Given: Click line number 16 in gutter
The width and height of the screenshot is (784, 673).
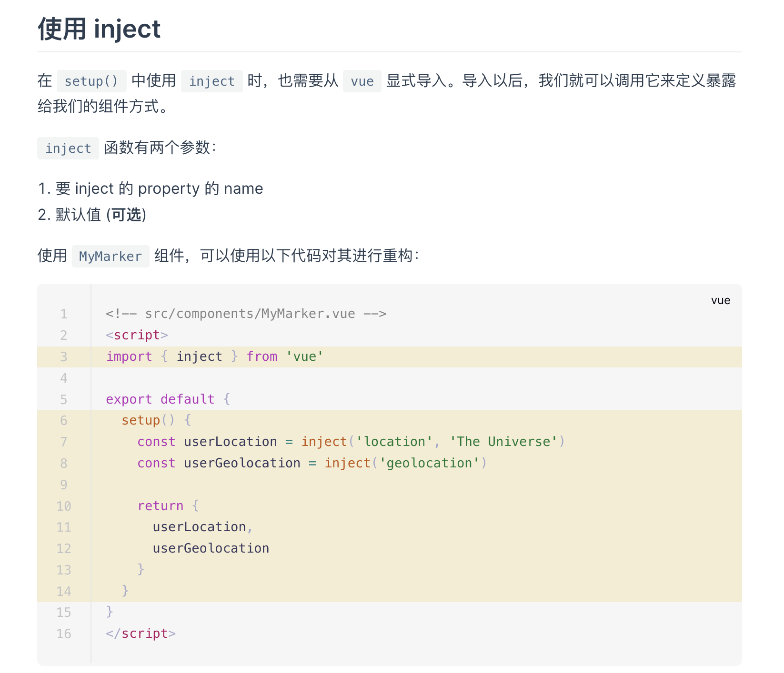Looking at the screenshot, I should click(63, 633).
